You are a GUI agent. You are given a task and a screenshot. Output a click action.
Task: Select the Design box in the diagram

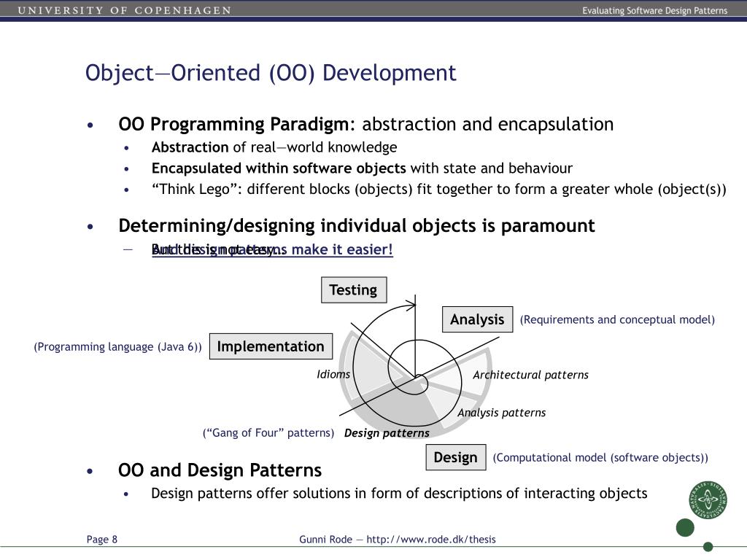(x=455, y=457)
